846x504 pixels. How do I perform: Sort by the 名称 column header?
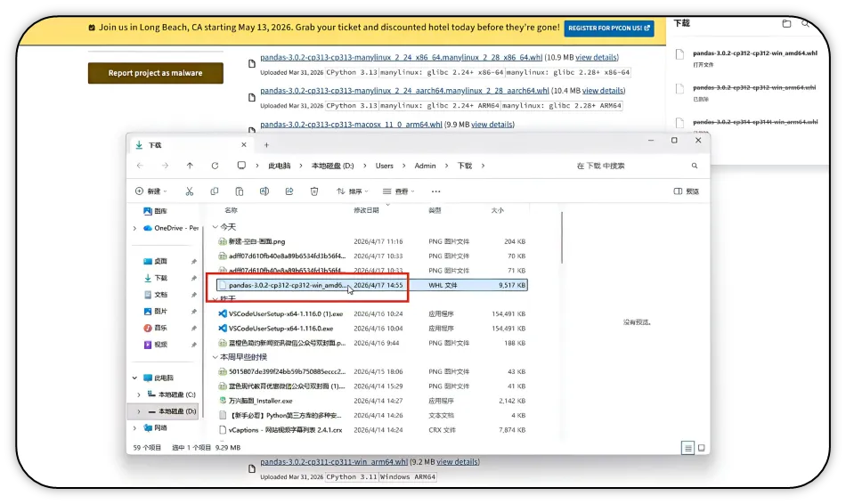[231, 210]
